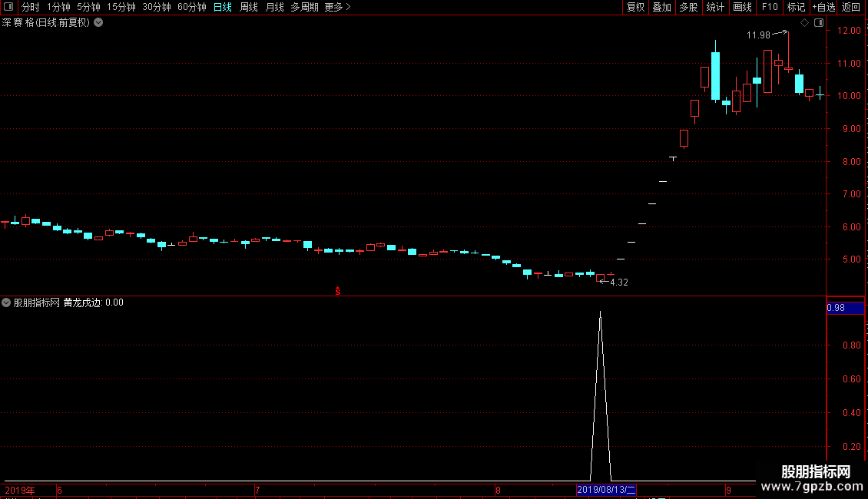Expand the 股朋指标网 indicator dropdown

tap(6, 302)
